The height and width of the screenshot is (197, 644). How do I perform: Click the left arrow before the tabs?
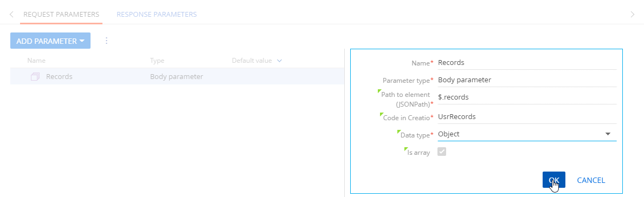[11, 15]
